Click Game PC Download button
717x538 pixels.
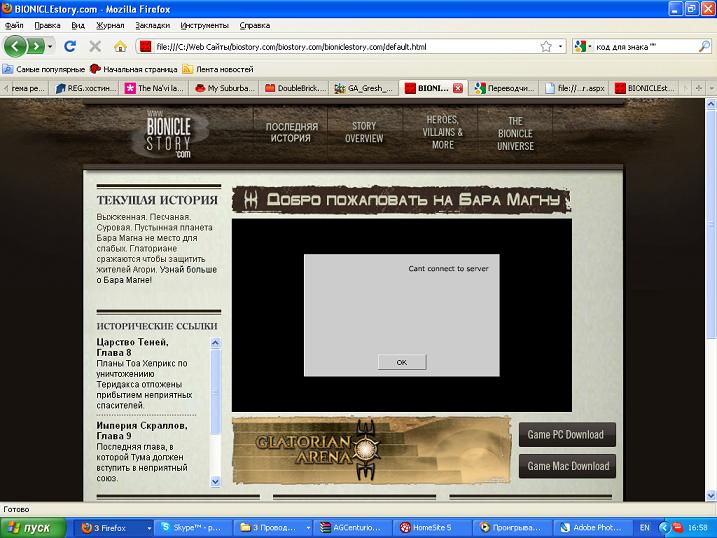[x=567, y=434]
